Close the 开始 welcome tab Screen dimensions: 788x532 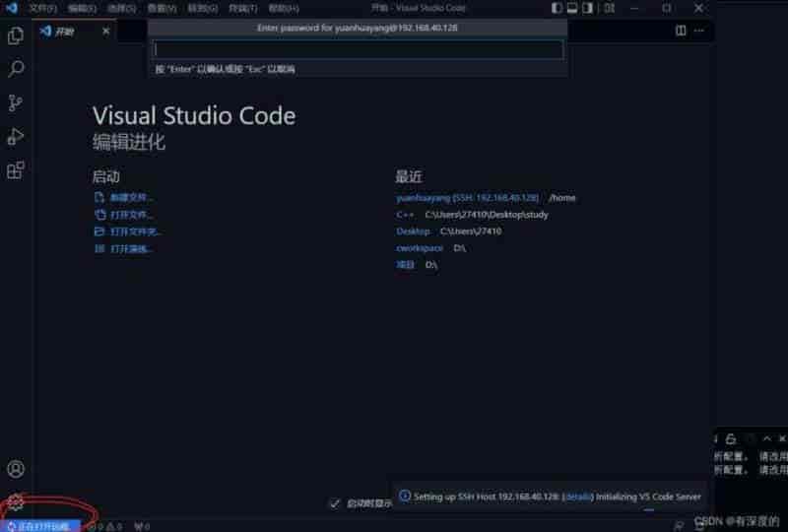tap(106, 31)
